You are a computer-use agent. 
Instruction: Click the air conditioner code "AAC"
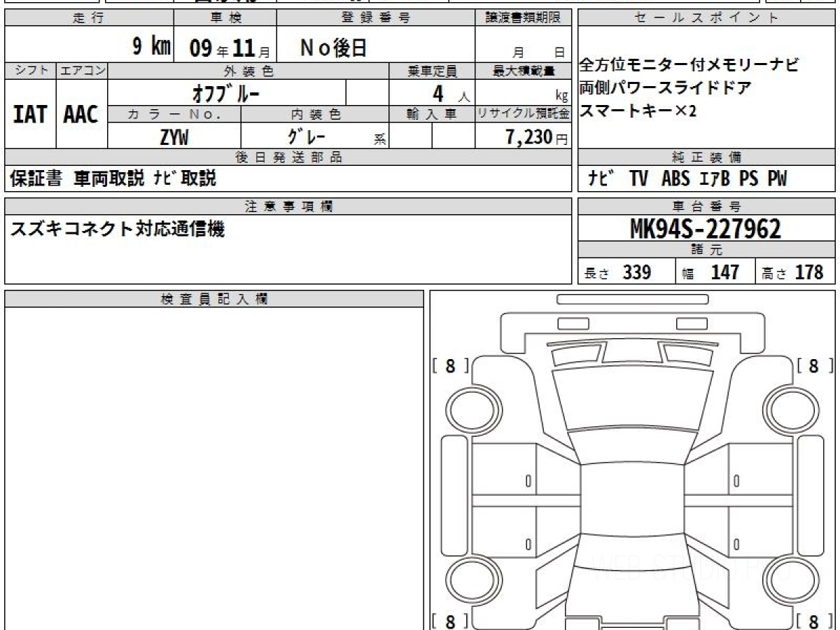click(x=81, y=113)
